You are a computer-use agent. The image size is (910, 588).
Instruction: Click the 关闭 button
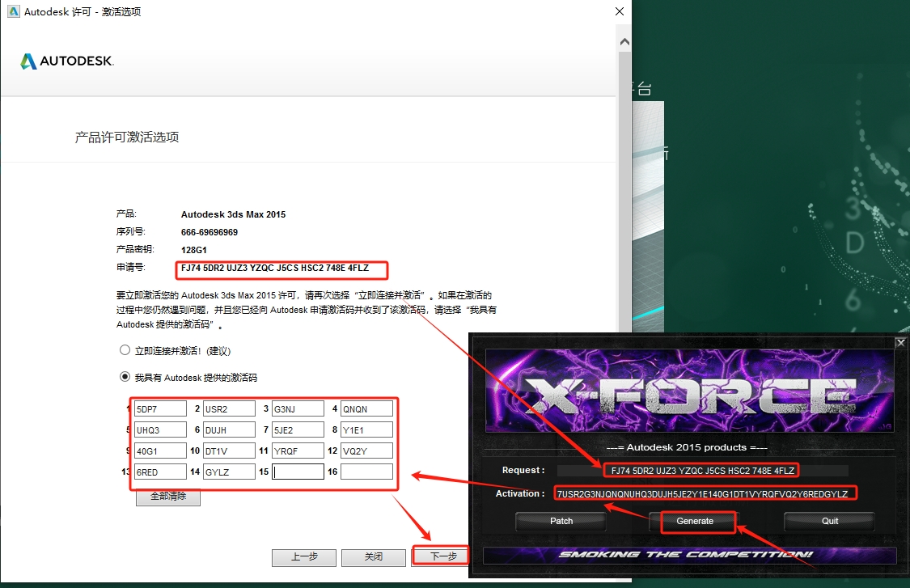[373, 557]
